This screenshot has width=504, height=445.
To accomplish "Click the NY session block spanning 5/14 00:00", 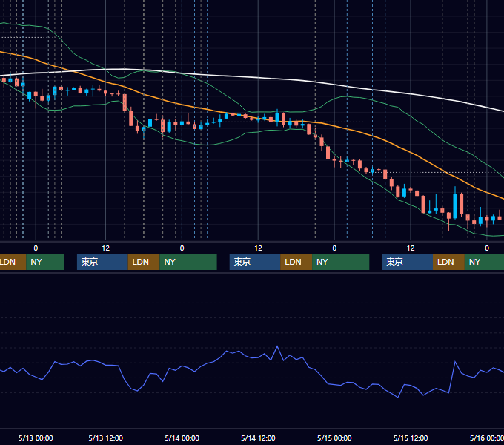I will point(188,262).
